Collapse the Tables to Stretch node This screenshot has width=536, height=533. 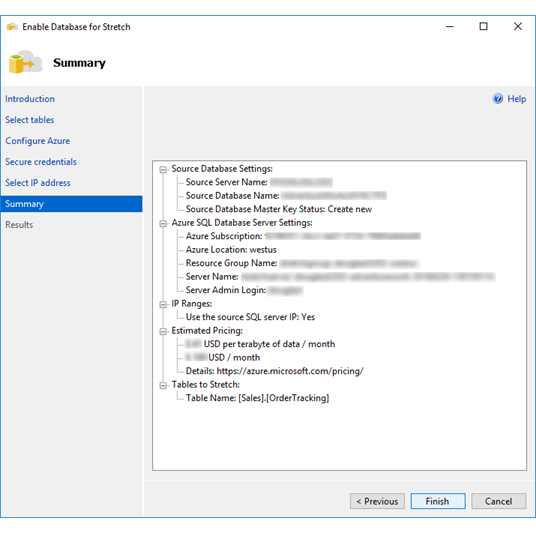tap(163, 385)
